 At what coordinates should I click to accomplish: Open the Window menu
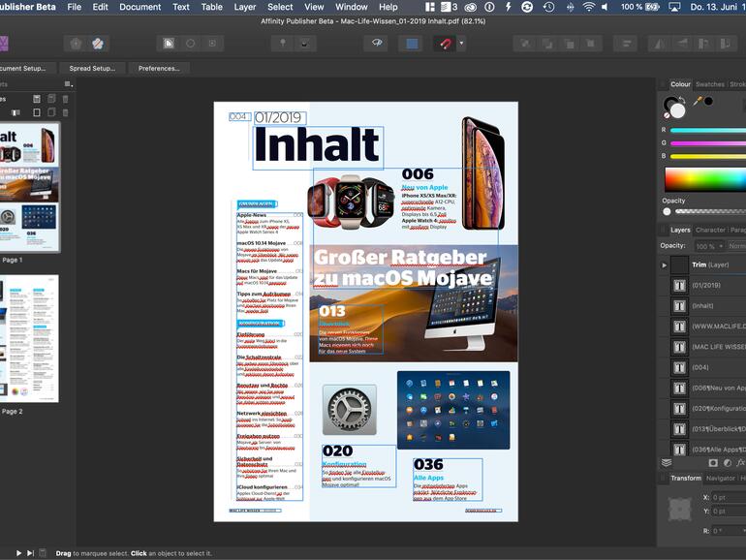(x=351, y=7)
